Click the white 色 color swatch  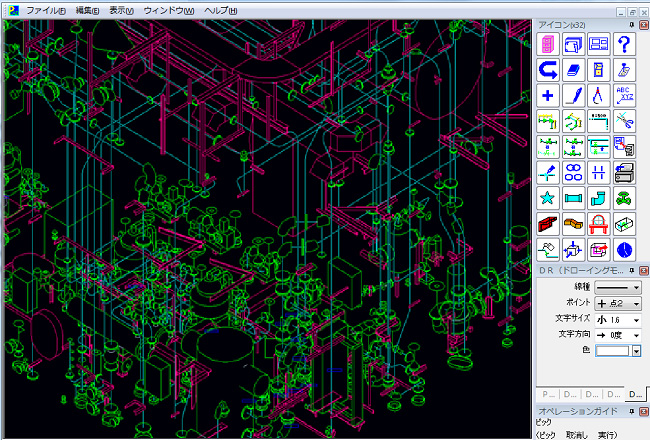[614, 351]
